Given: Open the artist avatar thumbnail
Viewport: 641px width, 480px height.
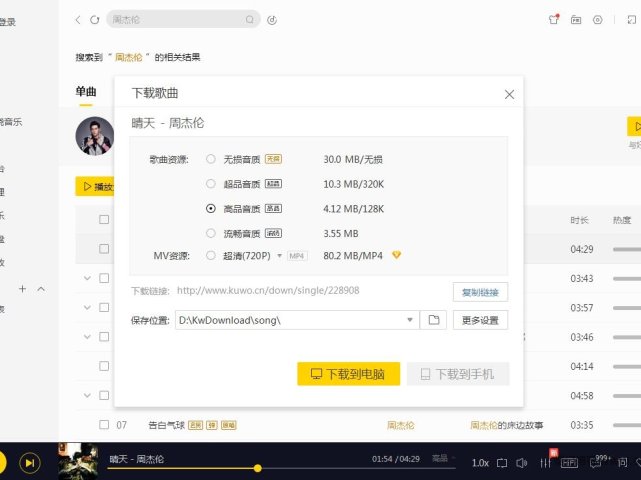Looking at the screenshot, I should pos(95,136).
